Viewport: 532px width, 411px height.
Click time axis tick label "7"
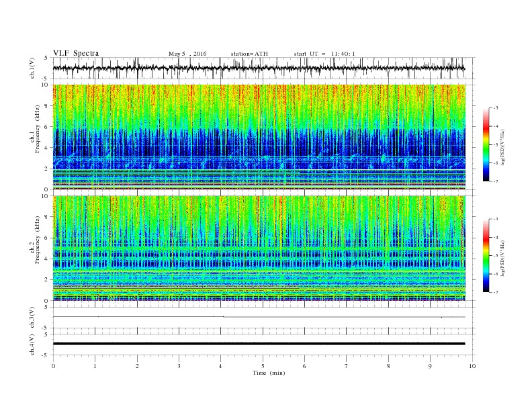point(347,366)
